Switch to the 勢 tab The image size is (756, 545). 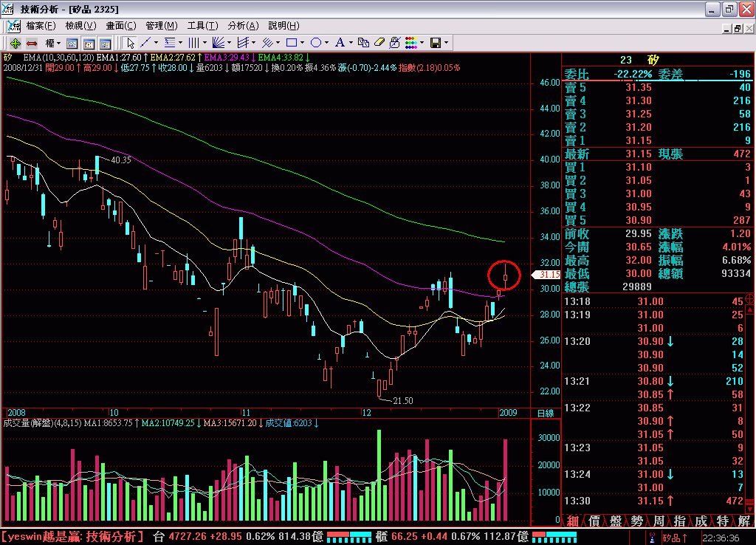point(637,521)
